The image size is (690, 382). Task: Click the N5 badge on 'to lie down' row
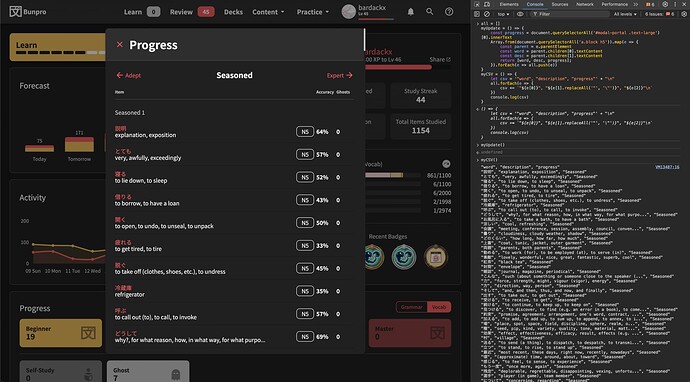[305, 177]
